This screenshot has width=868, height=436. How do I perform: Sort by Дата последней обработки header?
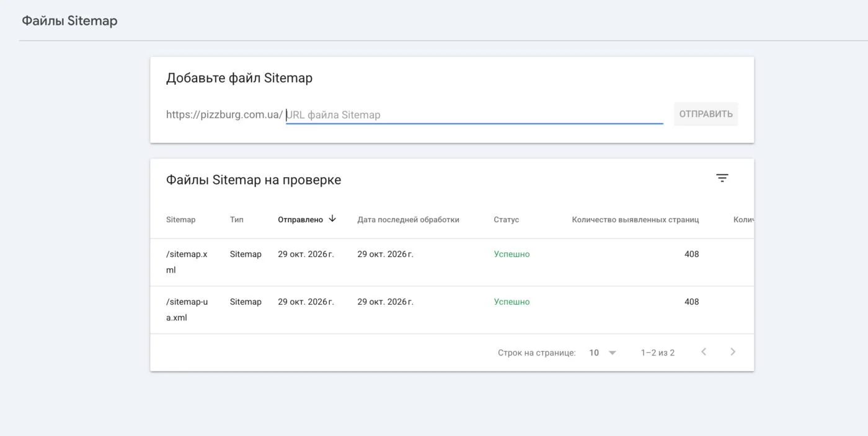click(408, 220)
